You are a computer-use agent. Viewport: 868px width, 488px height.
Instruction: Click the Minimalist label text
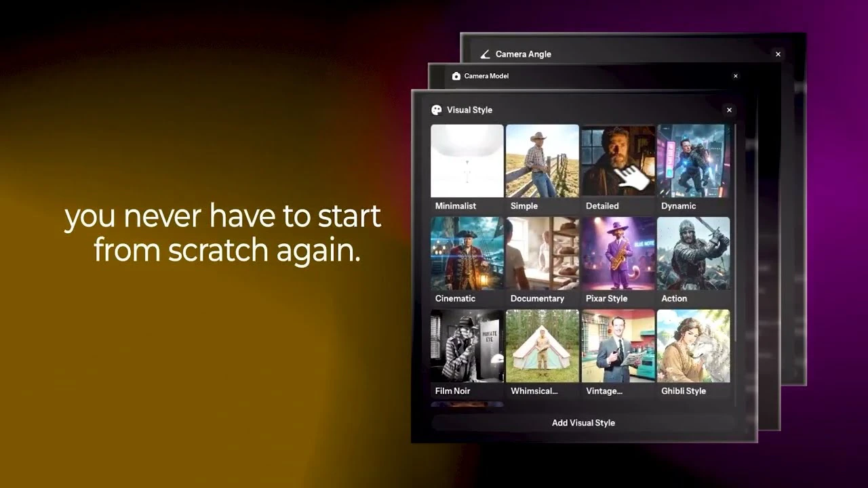(456, 206)
